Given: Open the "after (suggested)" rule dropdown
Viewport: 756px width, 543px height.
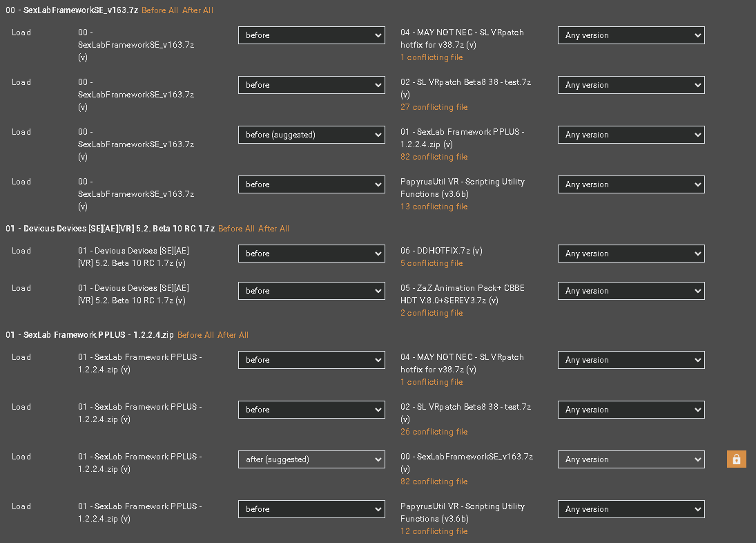Looking at the screenshot, I should (311, 459).
